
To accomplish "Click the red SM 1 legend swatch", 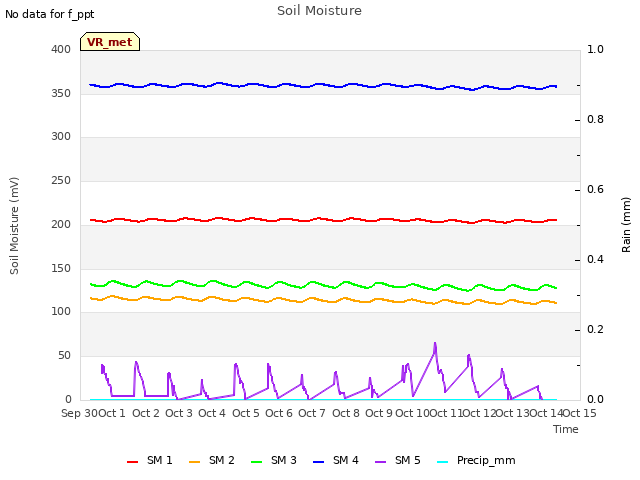I will point(133,462).
